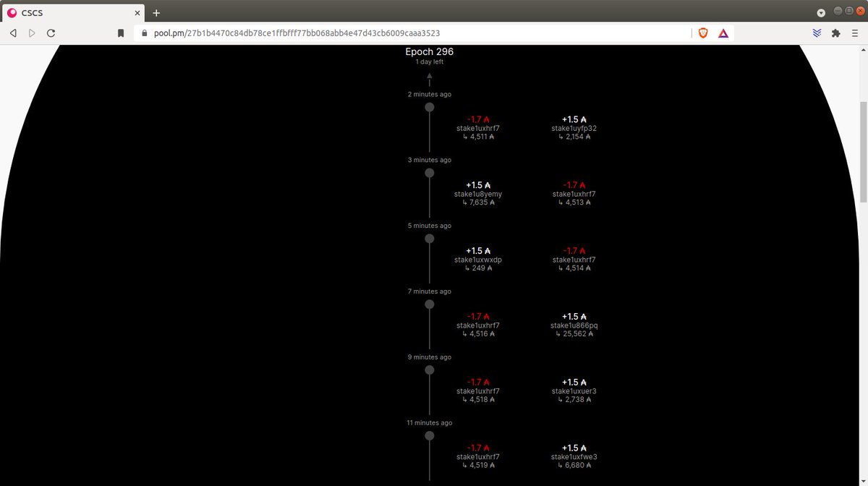Click the 7 minutes ago timeline node
Image resolution: width=868 pixels, height=486 pixels.
click(430, 304)
